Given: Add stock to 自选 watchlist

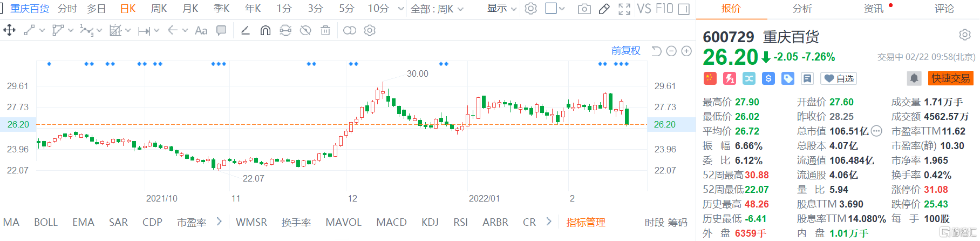Looking at the screenshot, I should [839, 78].
